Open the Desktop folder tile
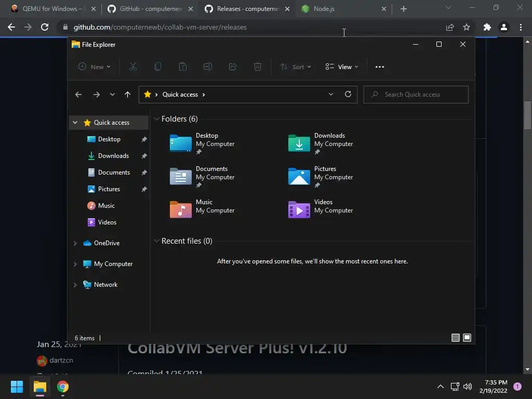 (x=203, y=143)
